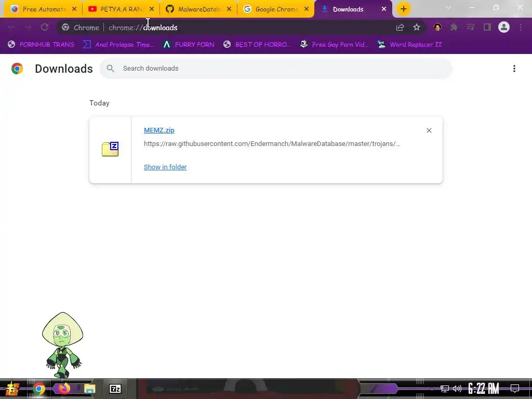This screenshot has width=532, height=399.
Task: Open 7-Zip from the taskbar
Action: click(x=115, y=389)
